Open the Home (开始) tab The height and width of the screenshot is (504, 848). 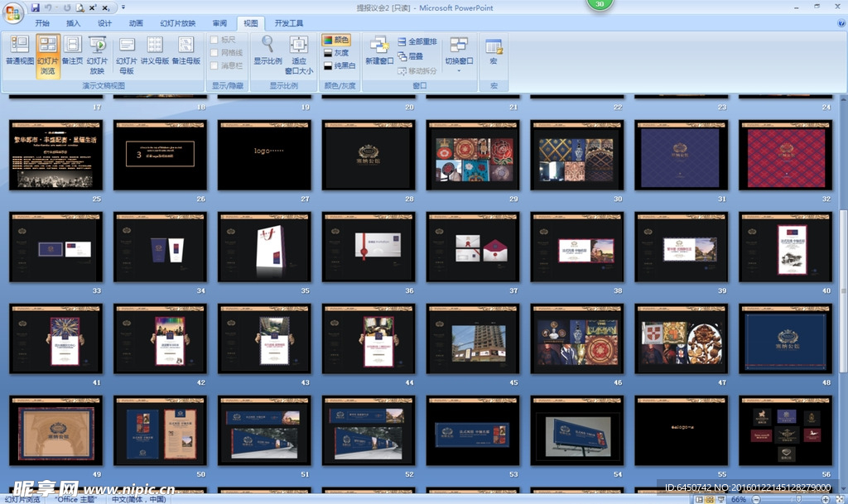(x=42, y=23)
